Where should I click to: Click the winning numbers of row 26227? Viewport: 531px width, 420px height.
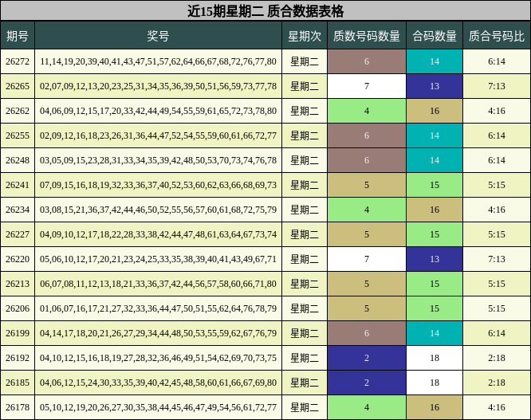click(158, 234)
